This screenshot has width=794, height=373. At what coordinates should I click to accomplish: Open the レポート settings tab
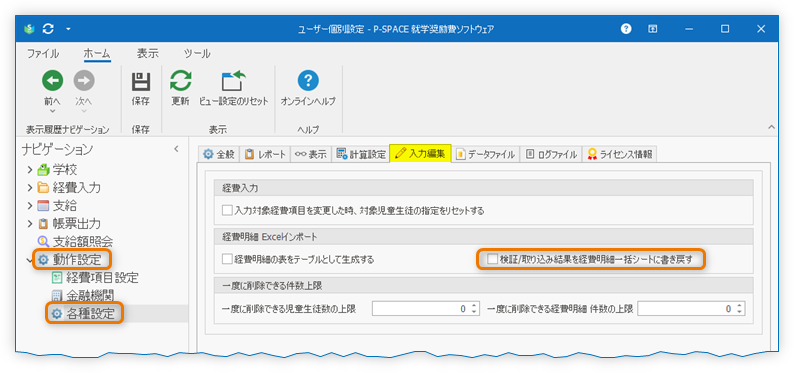(x=264, y=154)
